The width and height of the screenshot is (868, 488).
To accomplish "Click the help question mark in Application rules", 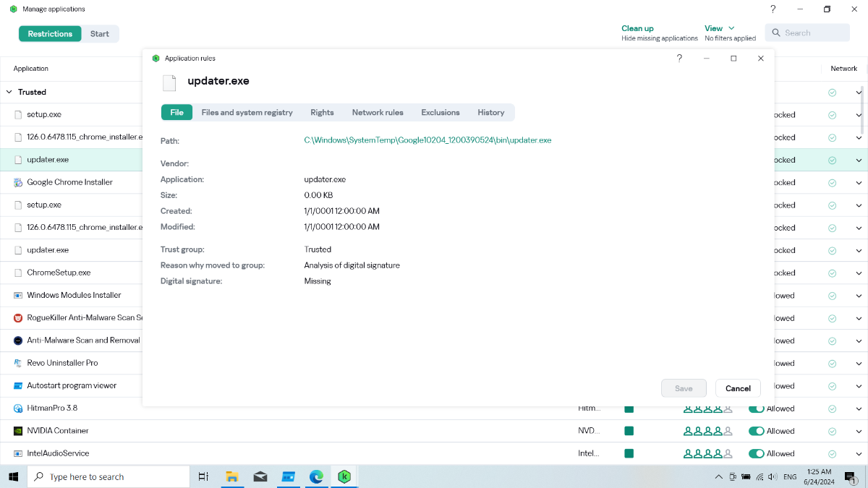I will 679,59.
